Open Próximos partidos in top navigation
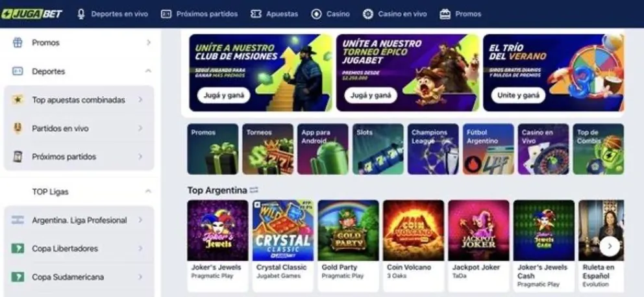The height and width of the screenshot is (297, 644). [x=199, y=14]
